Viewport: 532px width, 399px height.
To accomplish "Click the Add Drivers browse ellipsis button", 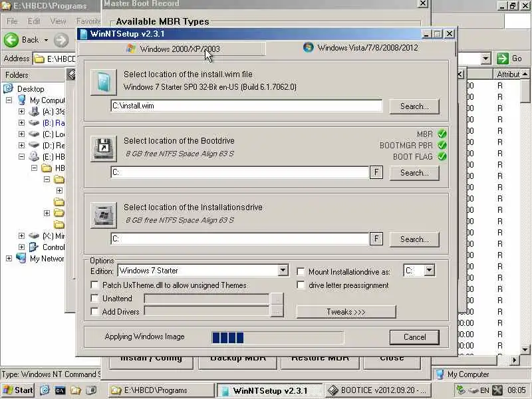I will pyautogui.click(x=277, y=311).
